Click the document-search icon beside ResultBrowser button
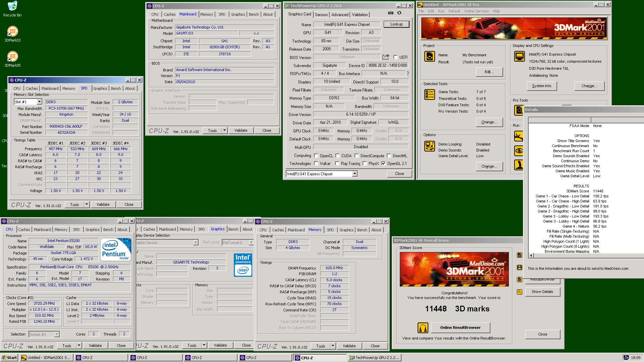This screenshot has width=644, height=362. (x=520, y=280)
